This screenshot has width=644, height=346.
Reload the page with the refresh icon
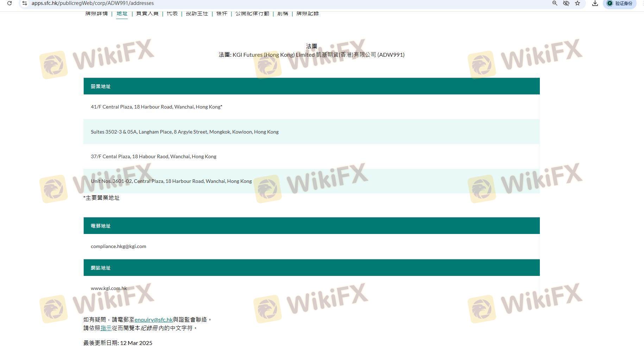tap(10, 3)
